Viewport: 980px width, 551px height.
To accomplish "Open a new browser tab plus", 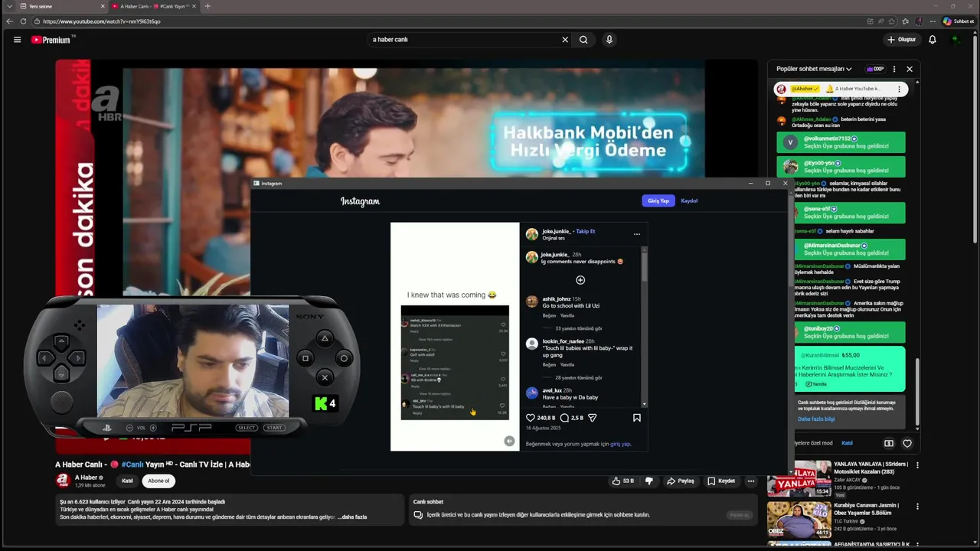I will point(207,6).
